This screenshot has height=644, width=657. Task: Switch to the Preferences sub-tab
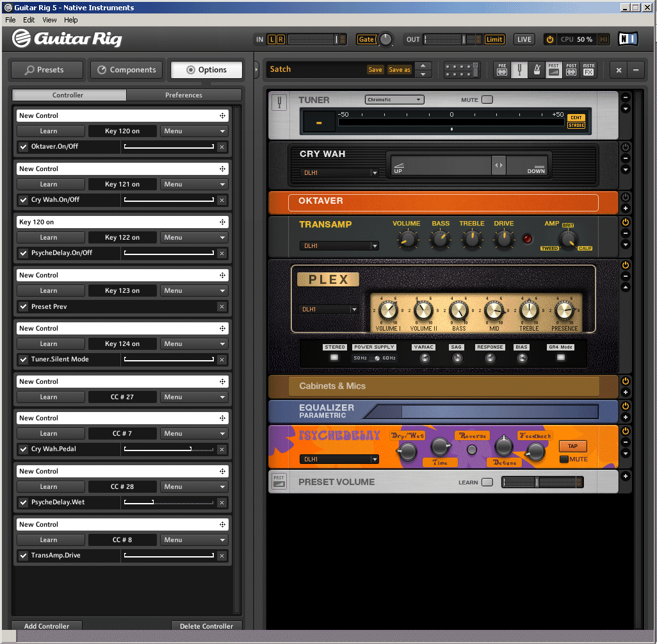pyautogui.click(x=184, y=95)
